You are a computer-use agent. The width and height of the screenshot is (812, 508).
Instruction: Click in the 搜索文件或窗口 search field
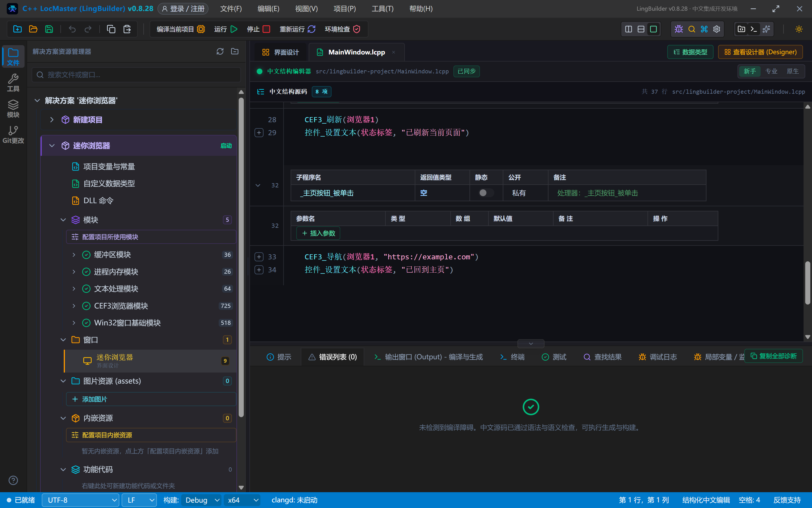click(x=136, y=75)
